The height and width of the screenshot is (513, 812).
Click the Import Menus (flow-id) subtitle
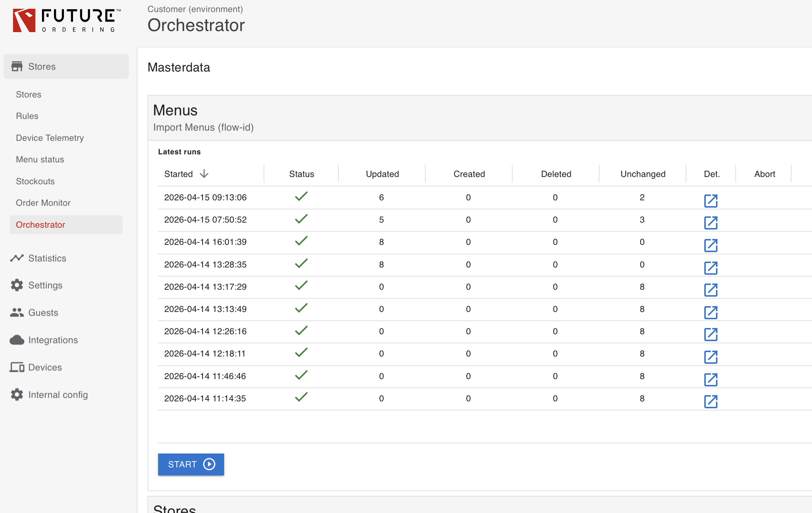coord(203,127)
